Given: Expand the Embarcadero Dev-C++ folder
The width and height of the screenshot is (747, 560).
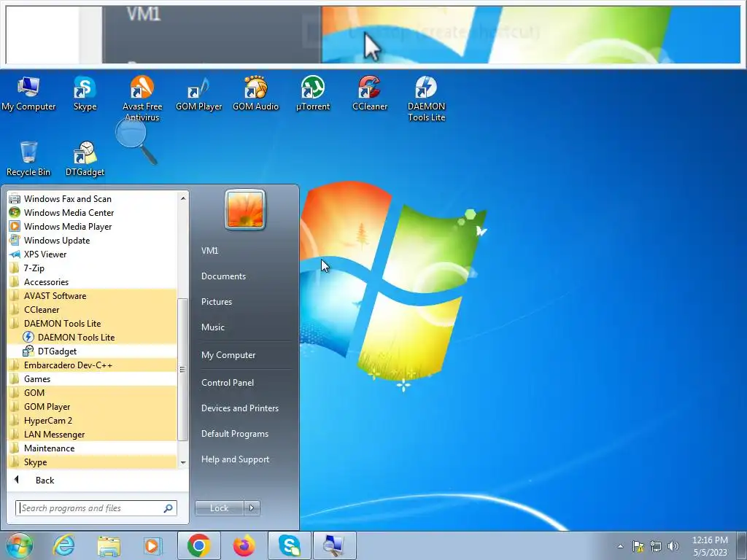Looking at the screenshot, I should coord(93,365).
